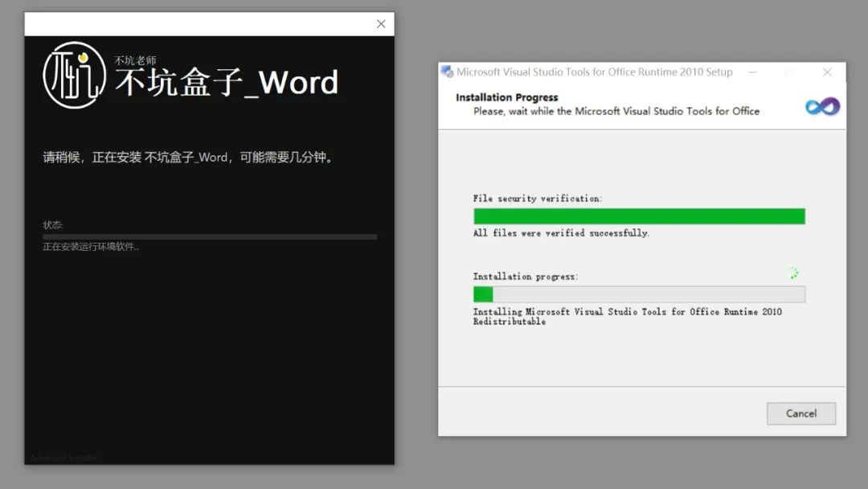Click the Advanced Installer link

[63, 457]
